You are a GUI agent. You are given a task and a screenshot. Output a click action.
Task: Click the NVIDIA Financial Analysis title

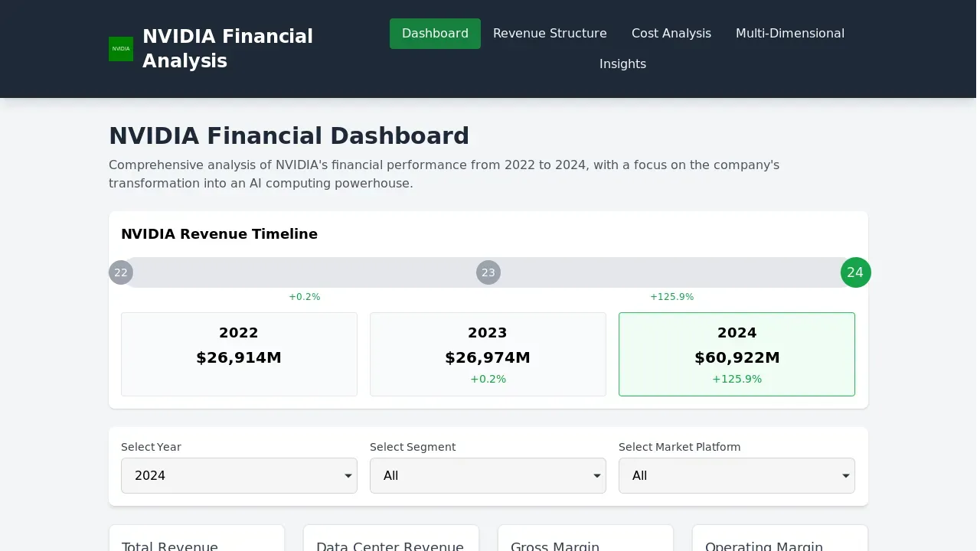(227, 48)
